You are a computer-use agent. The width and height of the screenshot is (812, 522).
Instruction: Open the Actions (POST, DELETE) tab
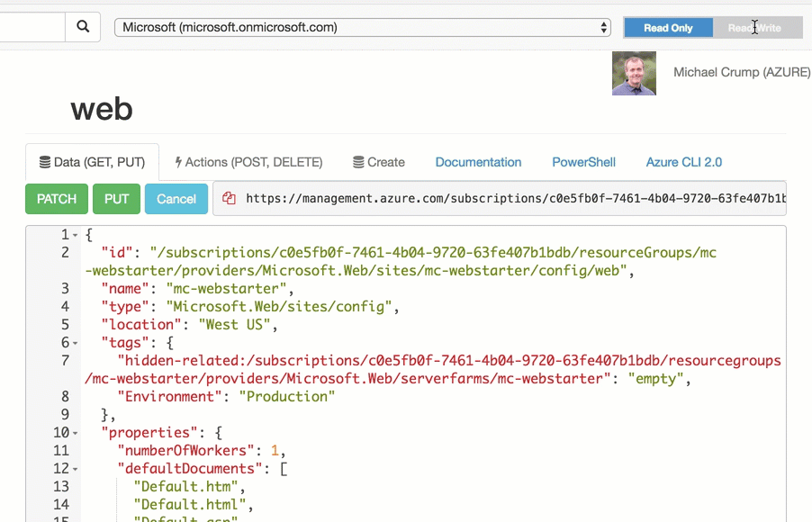[248, 162]
